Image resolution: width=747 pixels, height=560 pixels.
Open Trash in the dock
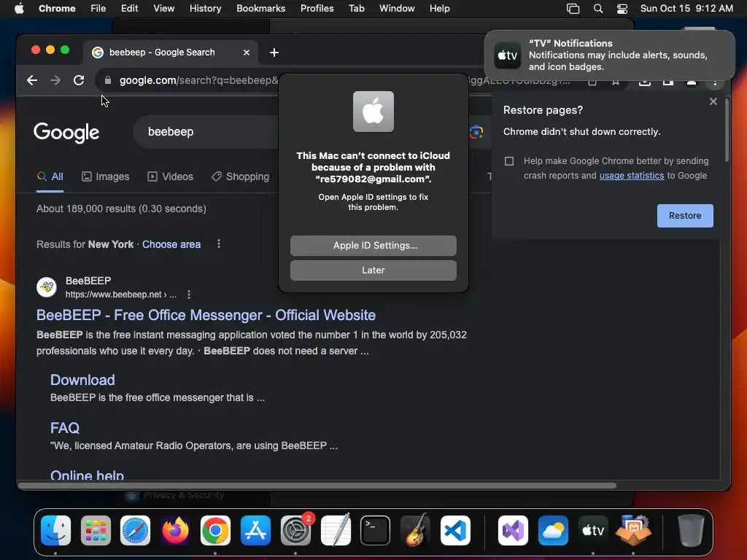691,531
